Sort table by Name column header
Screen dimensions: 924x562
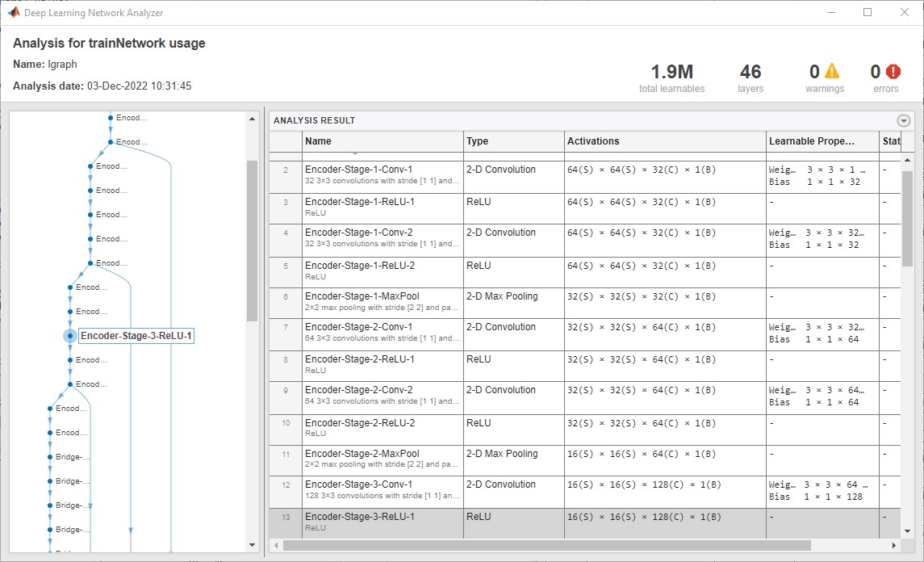383,141
